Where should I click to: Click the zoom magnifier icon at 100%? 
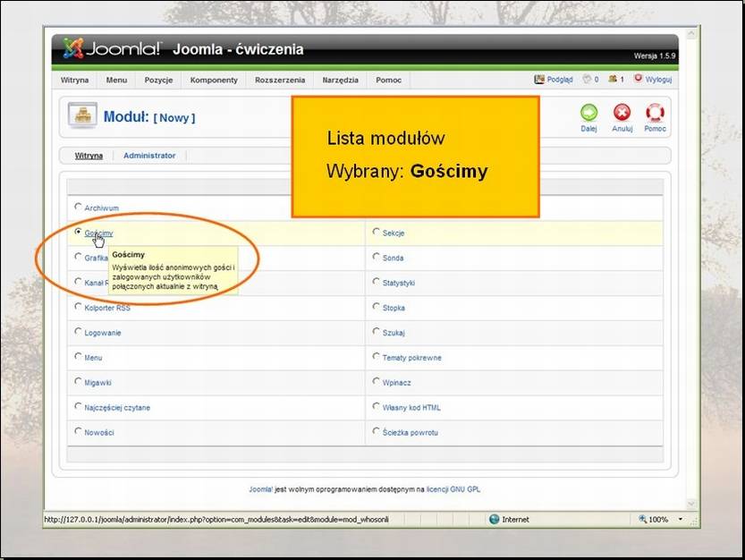[642, 519]
